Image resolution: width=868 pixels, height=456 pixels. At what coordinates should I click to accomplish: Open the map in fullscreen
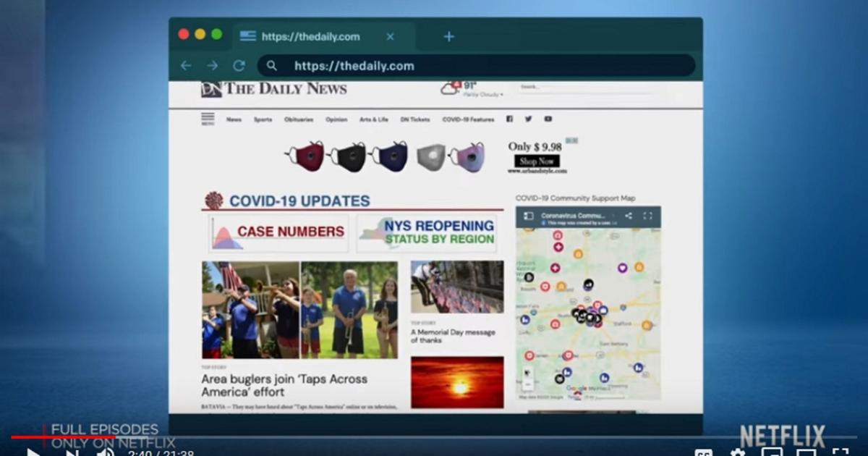click(x=647, y=216)
